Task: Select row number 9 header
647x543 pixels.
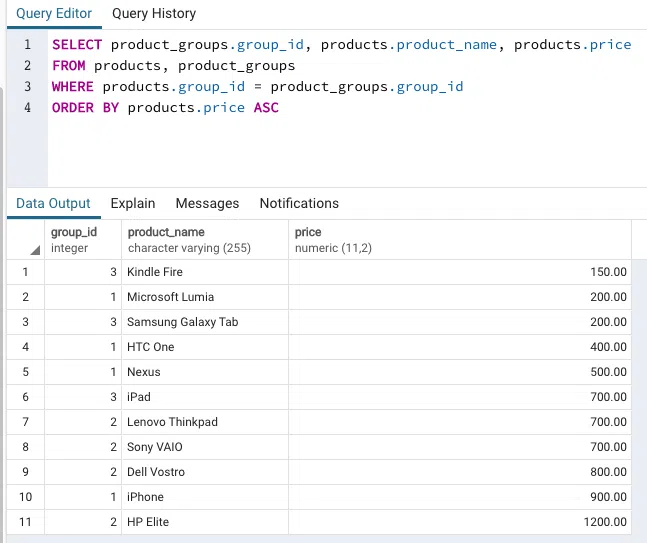Action: 26,472
